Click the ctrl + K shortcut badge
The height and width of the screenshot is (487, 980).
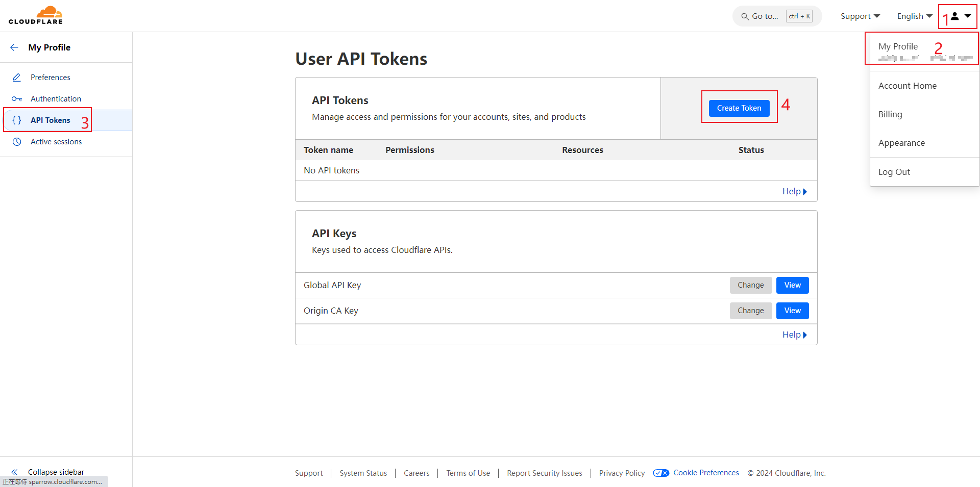tap(799, 16)
